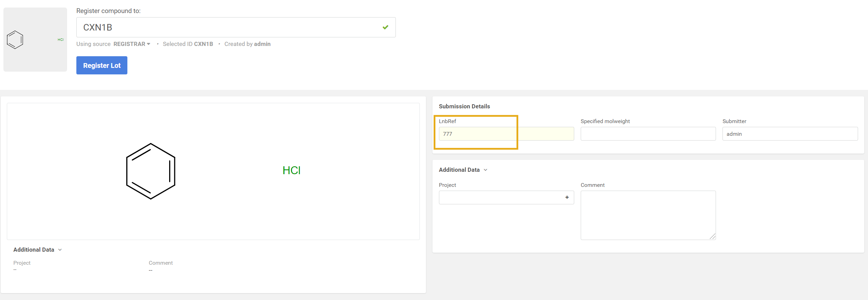
Task: Click the Created by admin text
Action: tap(247, 44)
